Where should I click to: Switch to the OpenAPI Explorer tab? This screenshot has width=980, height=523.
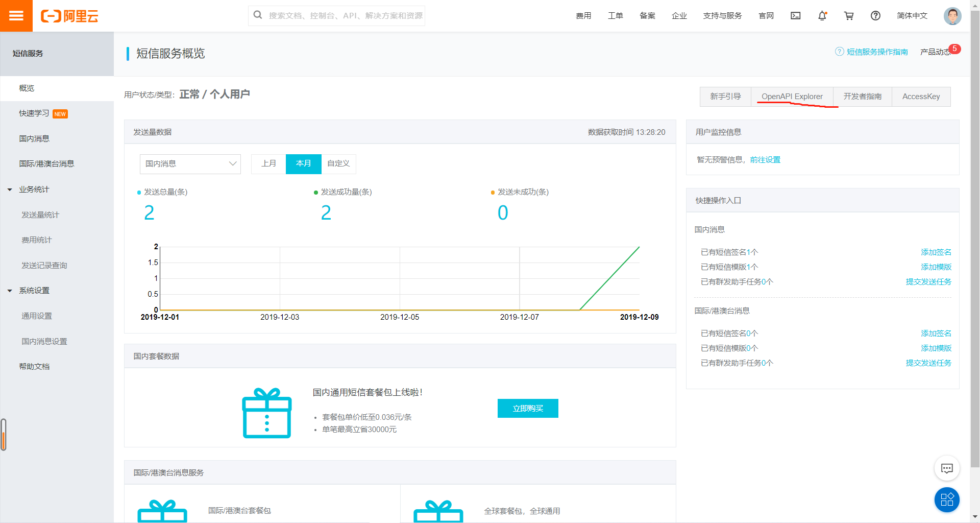coord(792,96)
